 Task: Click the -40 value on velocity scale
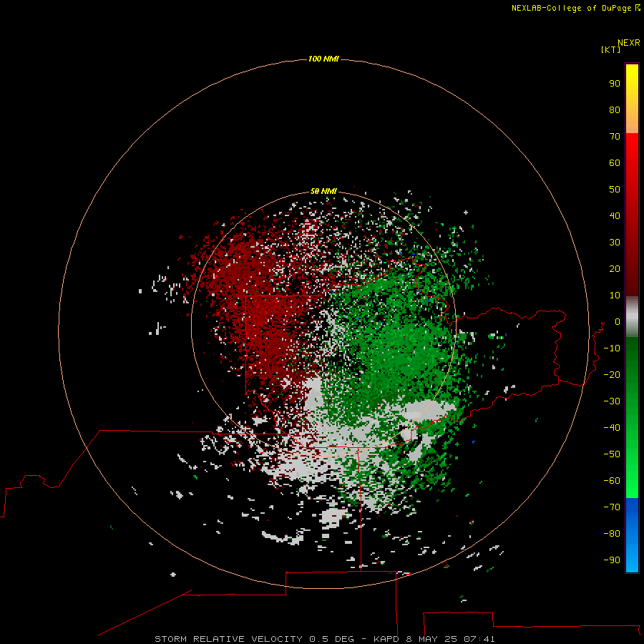click(x=612, y=428)
